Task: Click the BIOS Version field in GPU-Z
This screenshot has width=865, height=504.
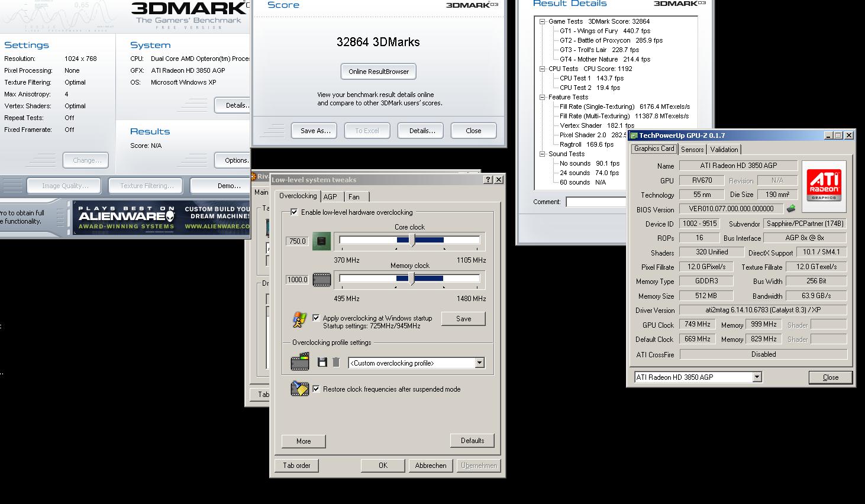Action: pyautogui.click(x=731, y=209)
